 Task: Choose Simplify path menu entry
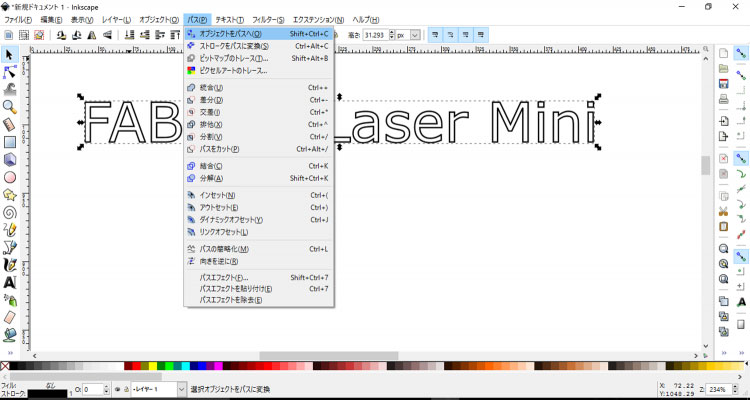point(258,249)
